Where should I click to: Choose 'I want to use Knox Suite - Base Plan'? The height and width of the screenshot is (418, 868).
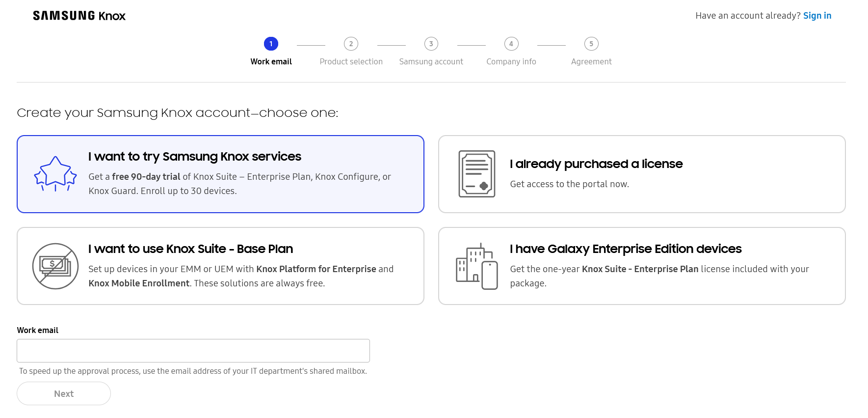point(190,249)
